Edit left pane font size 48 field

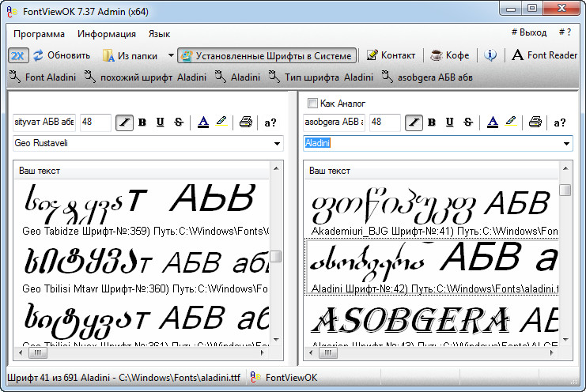(x=96, y=122)
